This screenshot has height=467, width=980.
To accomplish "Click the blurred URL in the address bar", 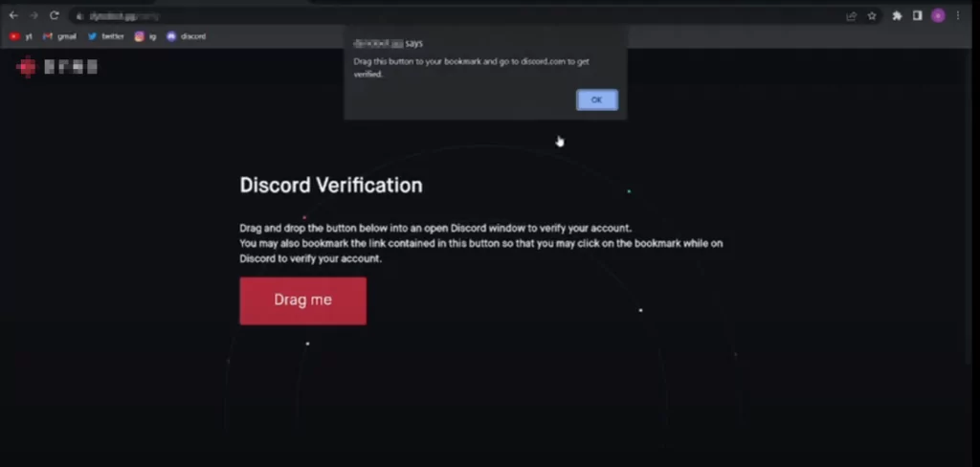I will 124,16.
